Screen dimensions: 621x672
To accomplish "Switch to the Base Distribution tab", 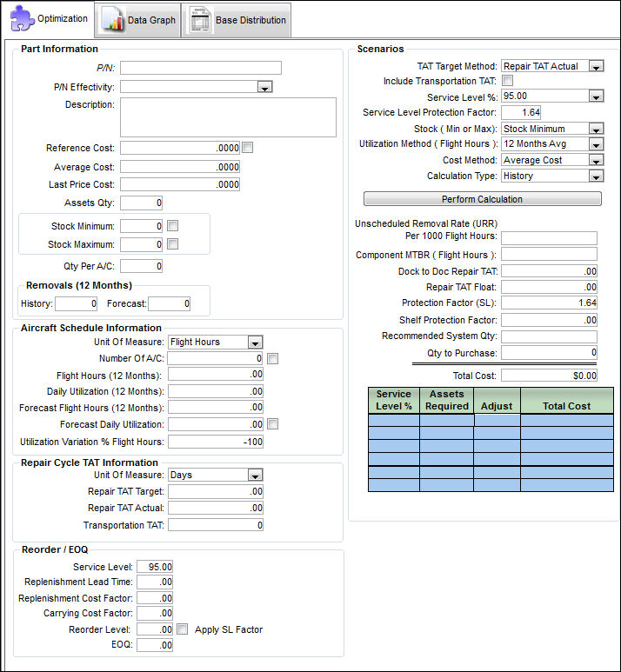I will tap(237, 20).
